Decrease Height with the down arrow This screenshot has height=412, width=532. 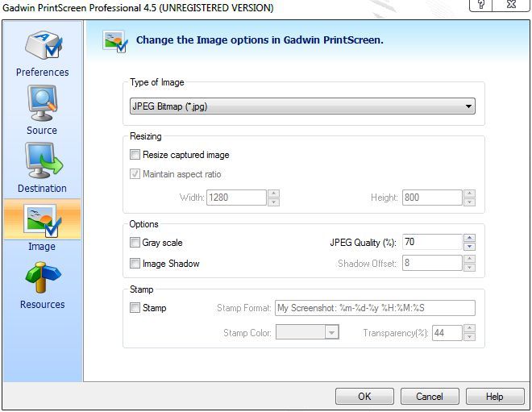(469, 202)
